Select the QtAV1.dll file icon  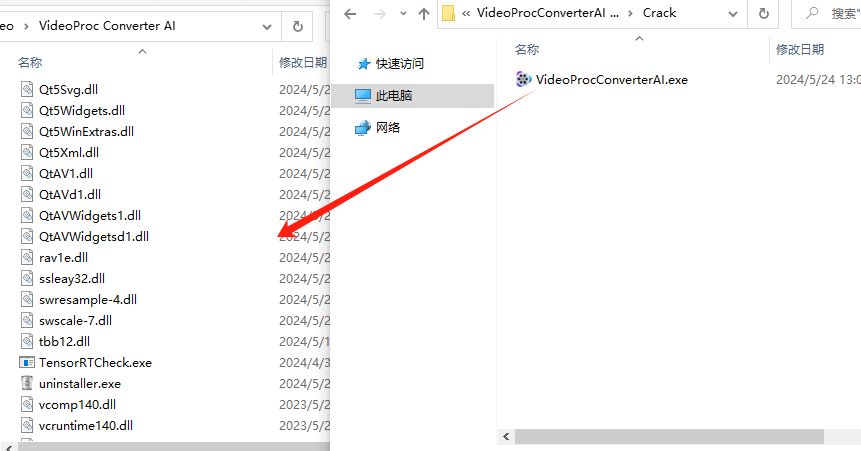point(27,173)
